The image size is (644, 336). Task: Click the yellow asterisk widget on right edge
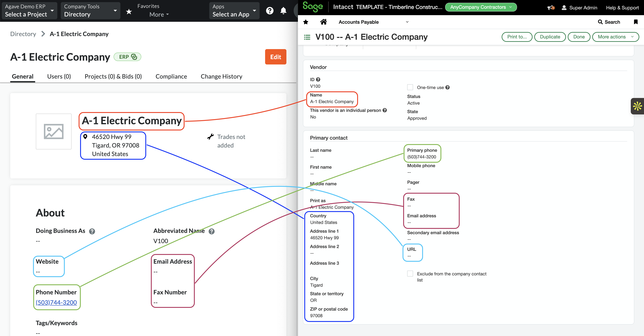pos(638,106)
